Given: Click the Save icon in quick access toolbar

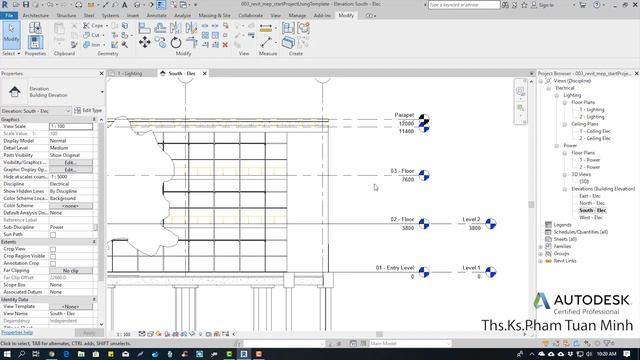Looking at the screenshot, I should pos(26,4).
